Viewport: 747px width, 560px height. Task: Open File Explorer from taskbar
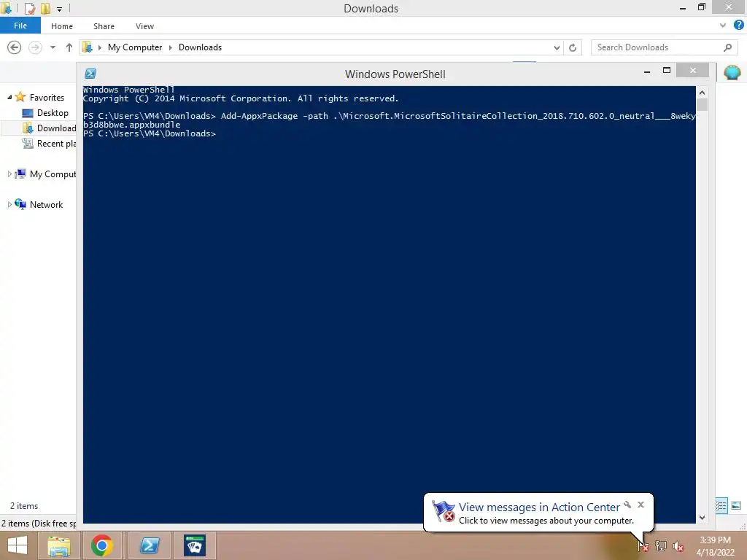tap(59, 545)
